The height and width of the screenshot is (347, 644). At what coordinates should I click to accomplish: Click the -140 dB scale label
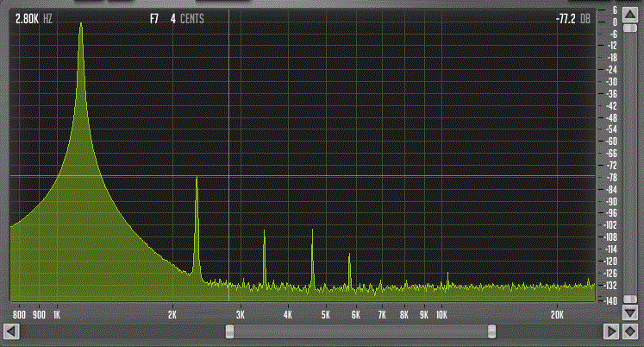tap(611, 301)
